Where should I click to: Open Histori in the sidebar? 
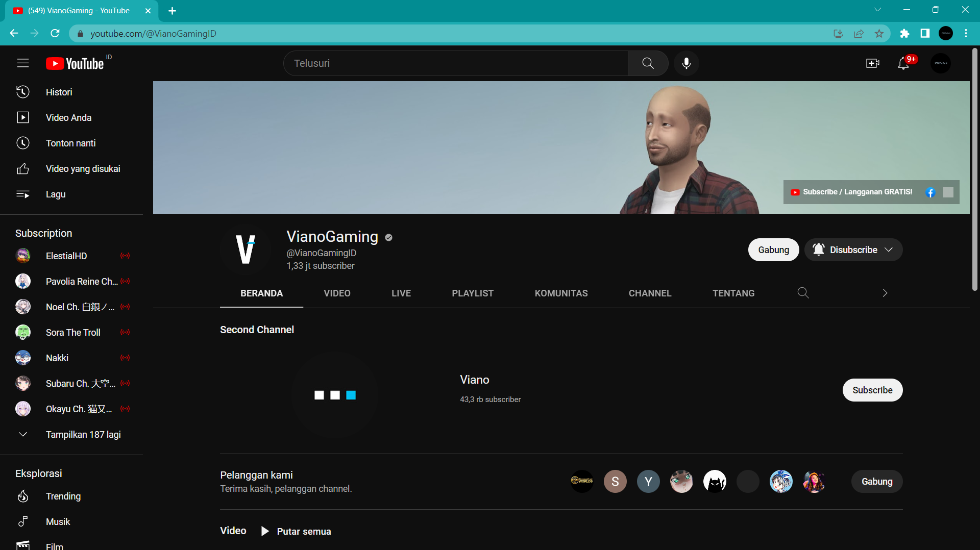(x=71, y=92)
